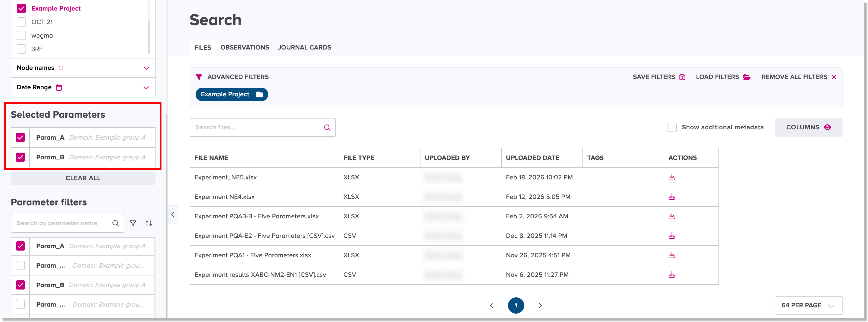Click the Load Filters button
The image size is (868, 322).
[x=723, y=77]
